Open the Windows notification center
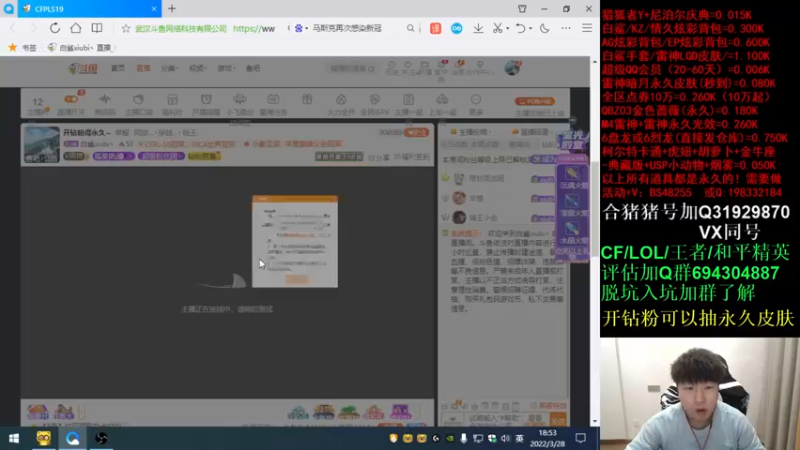 point(581,438)
